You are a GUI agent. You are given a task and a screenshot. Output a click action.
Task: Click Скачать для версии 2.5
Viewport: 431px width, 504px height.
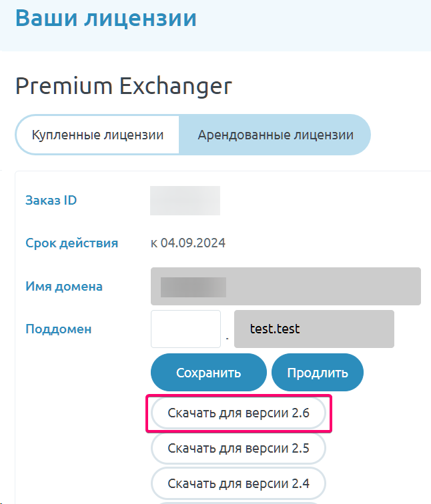pyautogui.click(x=238, y=449)
